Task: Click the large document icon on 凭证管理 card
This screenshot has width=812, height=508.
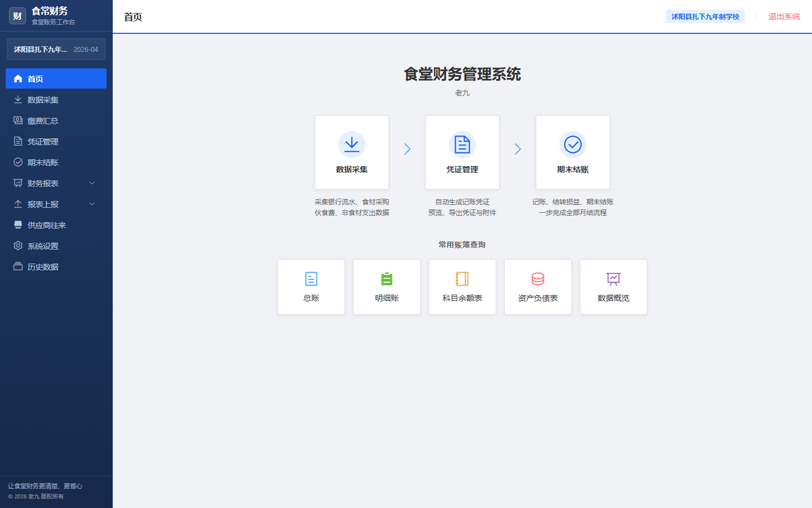Action: pyautogui.click(x=462, y=144)
